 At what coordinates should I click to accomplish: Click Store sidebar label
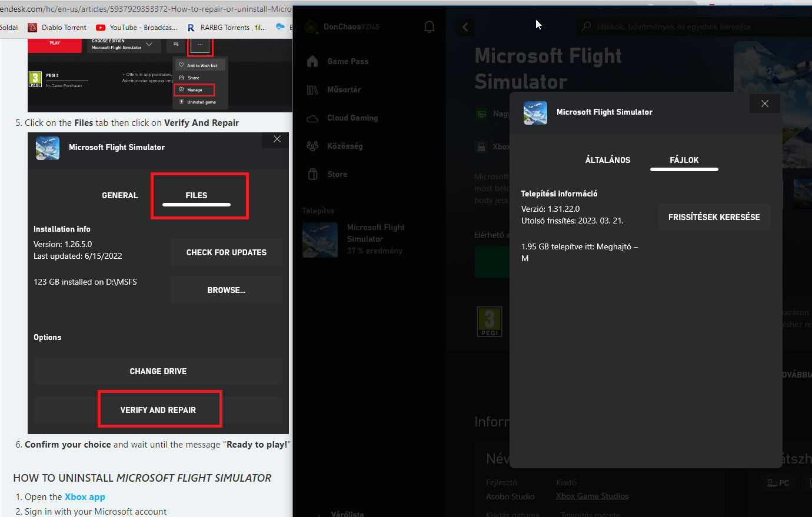pos(337,174)
